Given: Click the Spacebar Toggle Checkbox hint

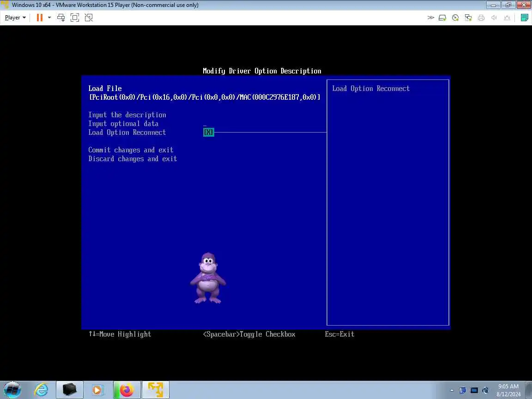Looking at the screenshot, I should (x=249, y=334).
